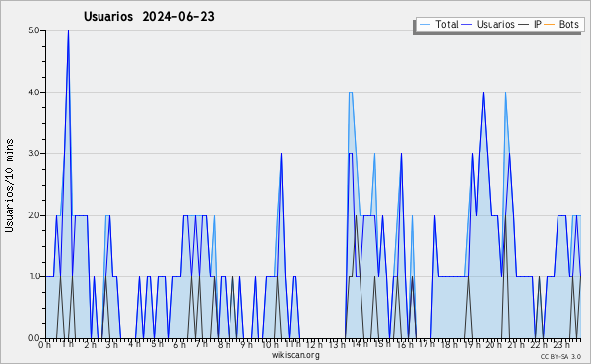Click the 3.0 y-axis value
The image size is (591, 364).
pyautogui.click(x=33, y=153)
